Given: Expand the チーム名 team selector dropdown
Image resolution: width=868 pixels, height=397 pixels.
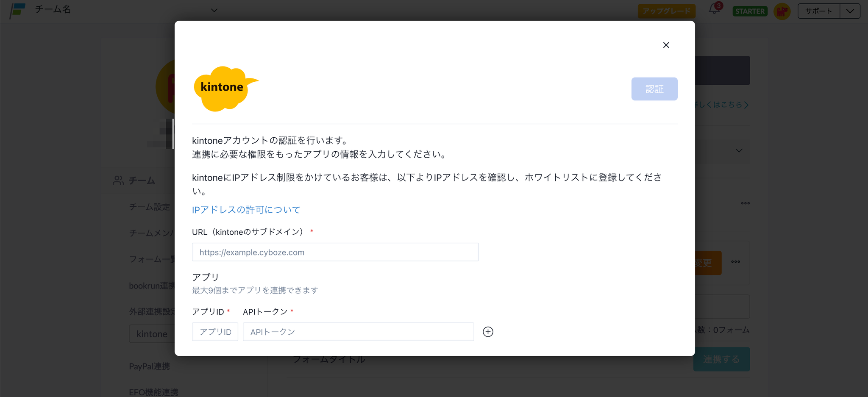Looking at the screenshot, I should (214, 10).
